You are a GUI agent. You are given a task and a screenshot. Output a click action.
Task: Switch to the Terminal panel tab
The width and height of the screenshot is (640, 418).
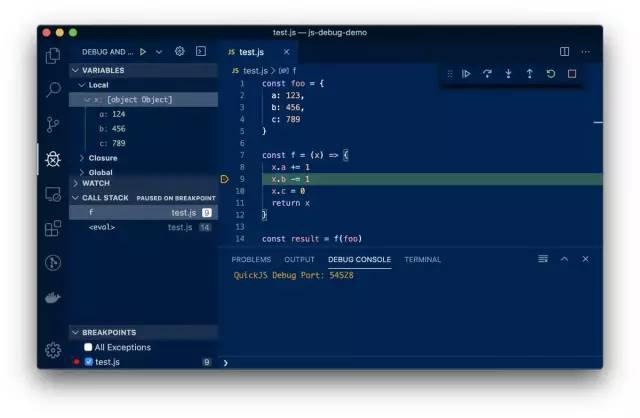[x=422, y=259]
